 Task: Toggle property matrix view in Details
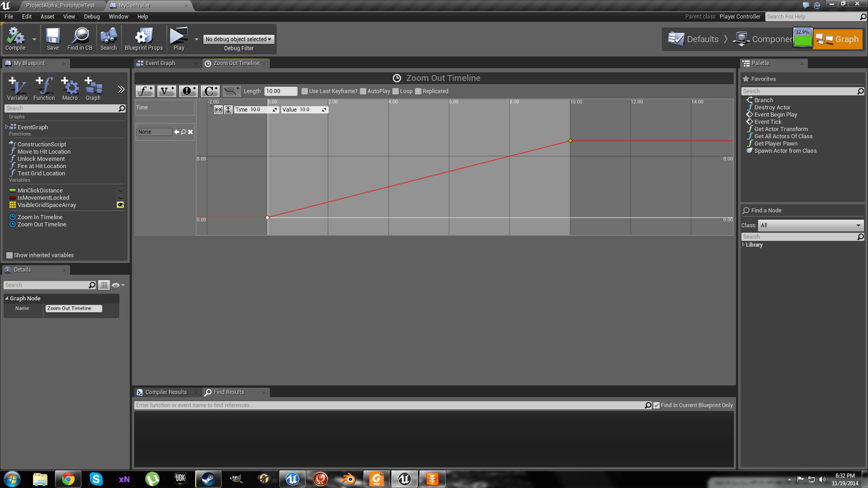104,285
